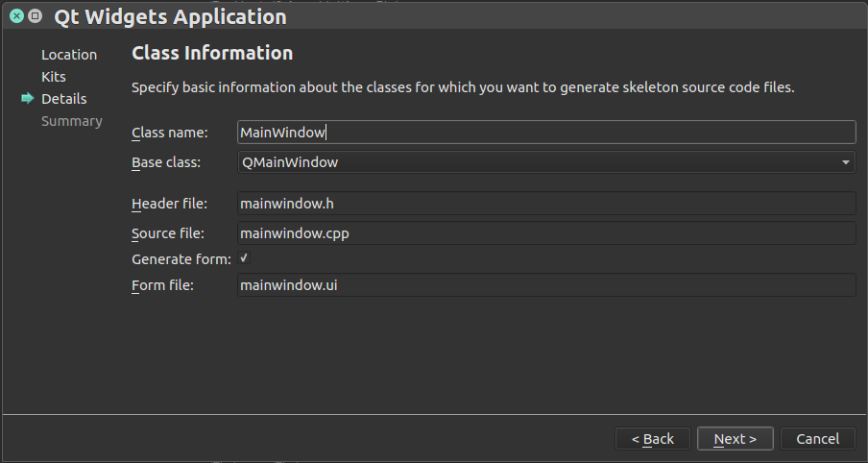Select the Summary wizard step
This screenshot has height=463, width=868.
point(72,121)
